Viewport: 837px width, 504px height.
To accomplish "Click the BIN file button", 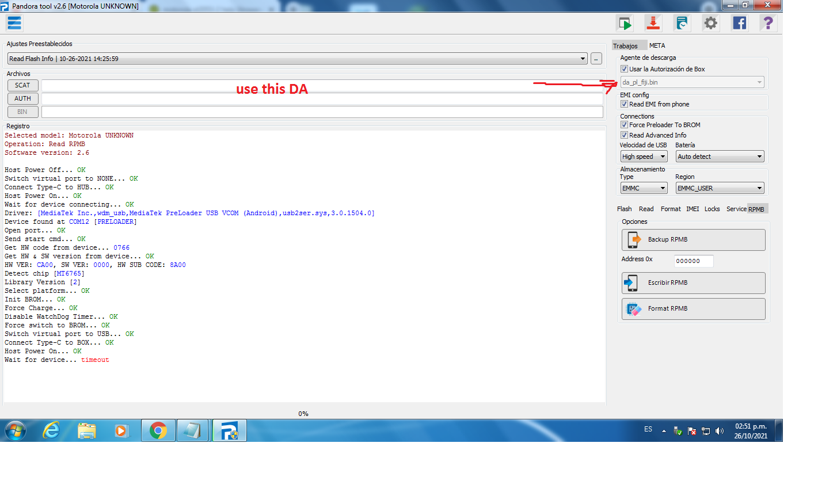I will (22, 112).
